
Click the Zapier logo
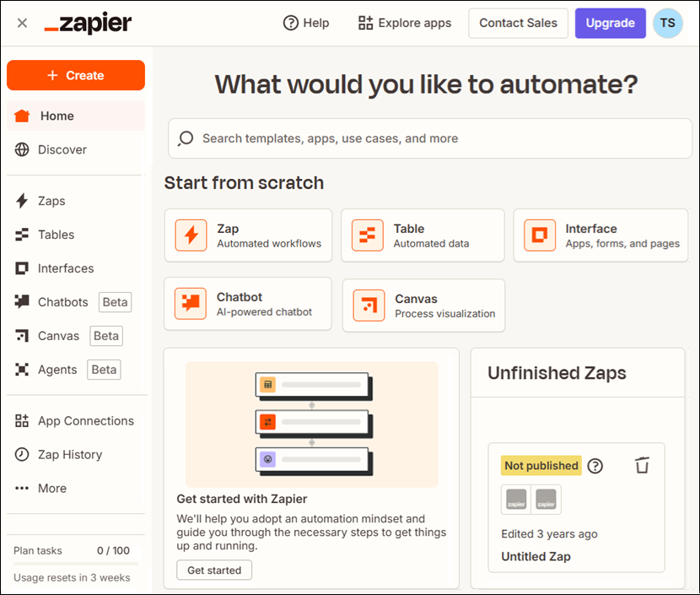(88, 24)
